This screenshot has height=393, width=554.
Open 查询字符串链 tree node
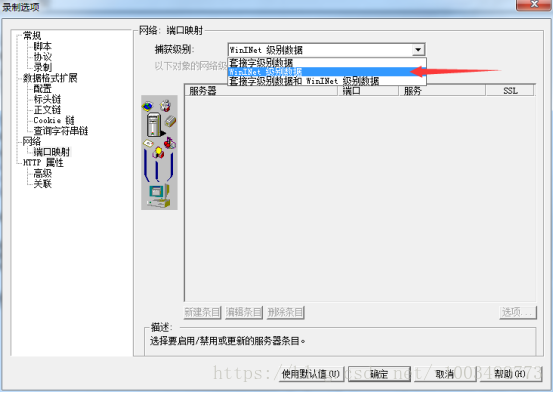coord(60,131)
